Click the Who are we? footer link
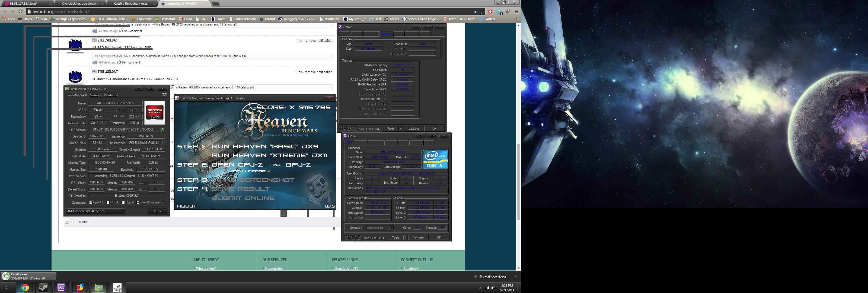Image resolution: width=868 pixels, height=293 pixels. click(x=206, y=268)
